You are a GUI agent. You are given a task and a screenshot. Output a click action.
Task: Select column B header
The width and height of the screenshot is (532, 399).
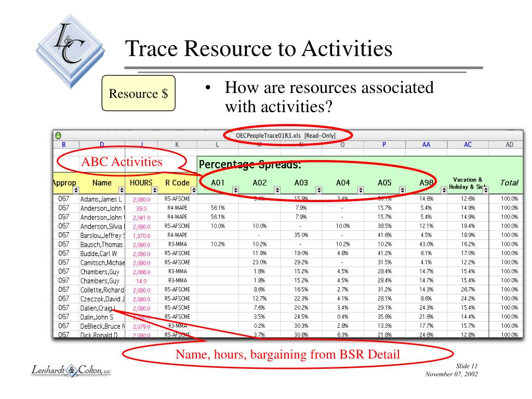64,144
